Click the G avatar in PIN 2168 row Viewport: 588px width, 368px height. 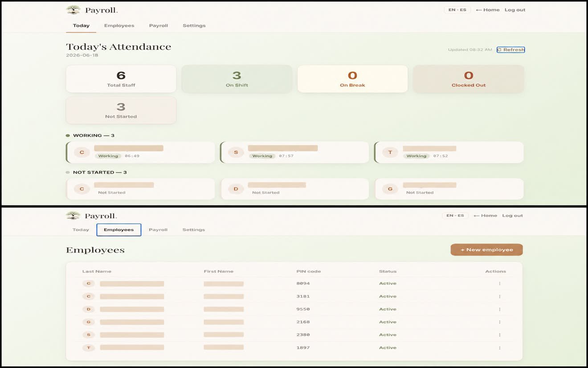[89, 322]
